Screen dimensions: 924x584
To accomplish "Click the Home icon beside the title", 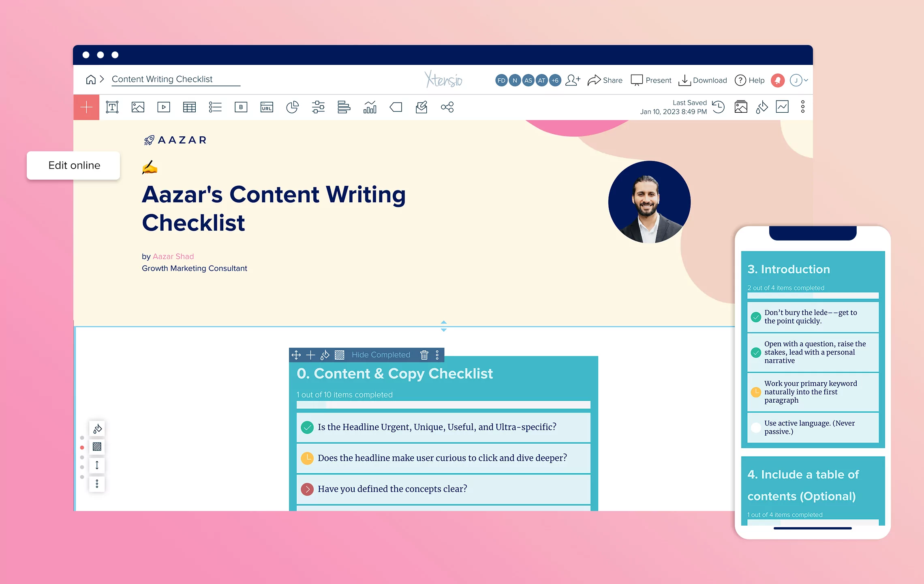I will (x=91, y=79).
